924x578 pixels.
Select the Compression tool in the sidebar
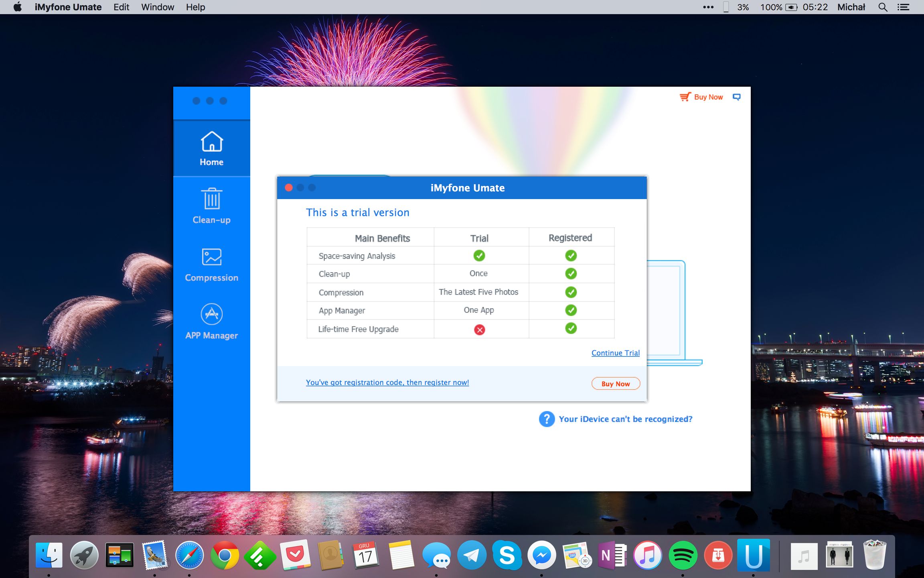coord(211,264)
